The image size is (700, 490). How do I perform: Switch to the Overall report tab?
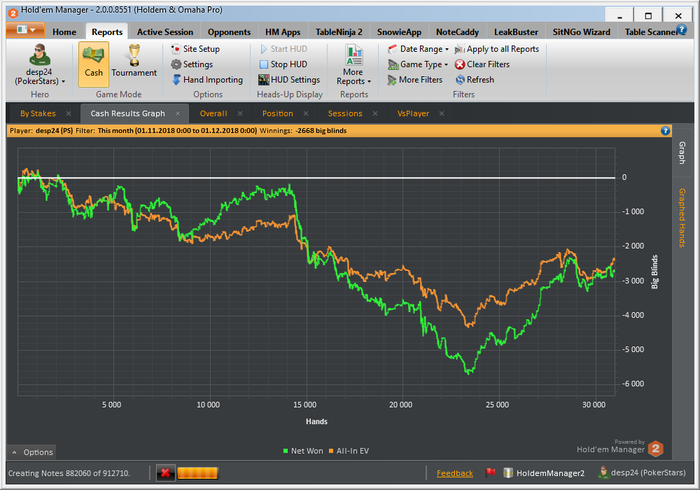213,114
